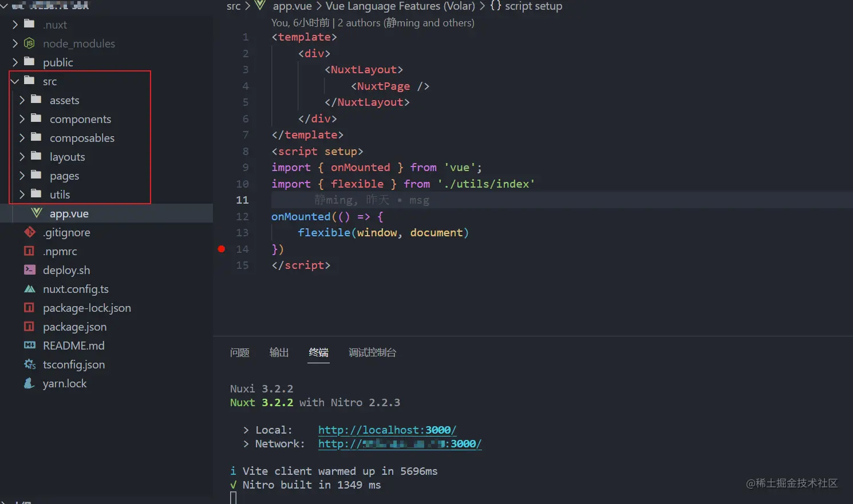Screen dimensions: 853x504
Task: Switch to the 输出 panel tab
Action: coord(279,352)
